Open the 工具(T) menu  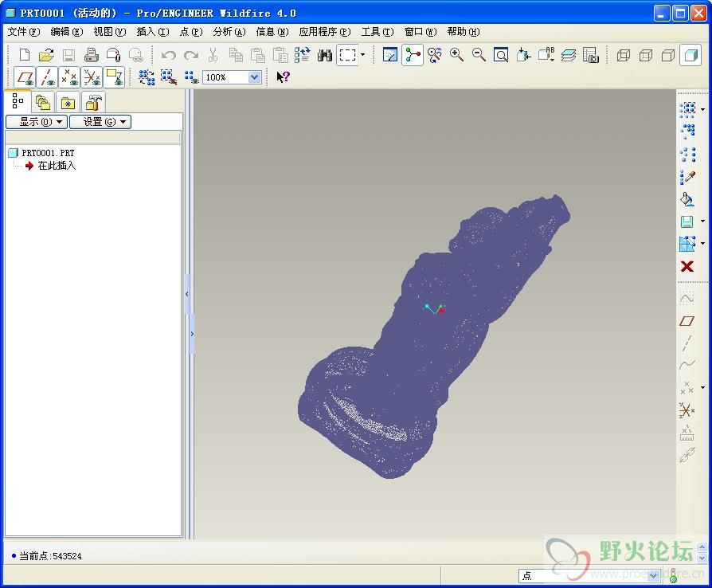point(378,32)
